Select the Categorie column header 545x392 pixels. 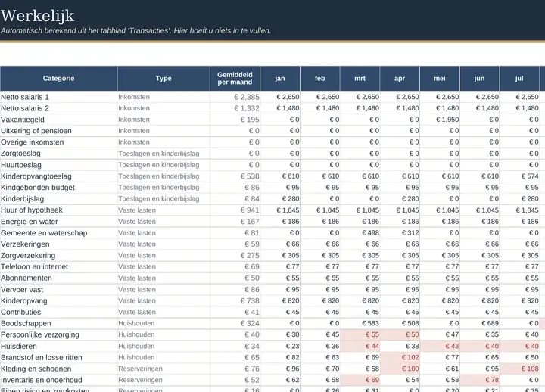pyautogui.click(x=59, y=79)
